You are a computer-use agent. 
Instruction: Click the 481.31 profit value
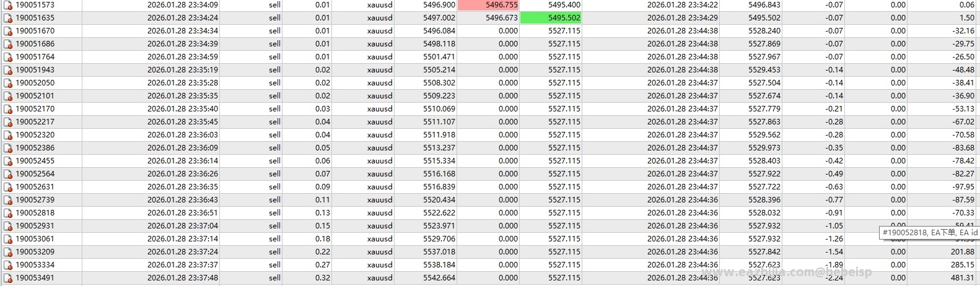point(962,278)
